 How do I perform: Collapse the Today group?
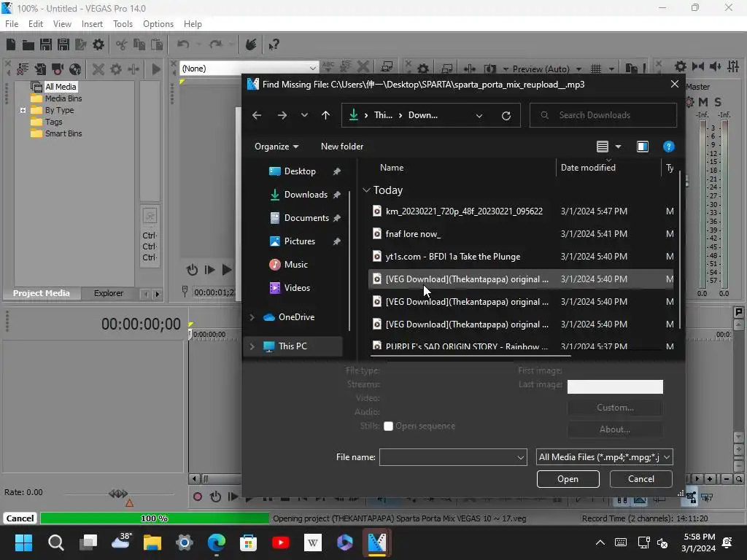tap(366, 190)
